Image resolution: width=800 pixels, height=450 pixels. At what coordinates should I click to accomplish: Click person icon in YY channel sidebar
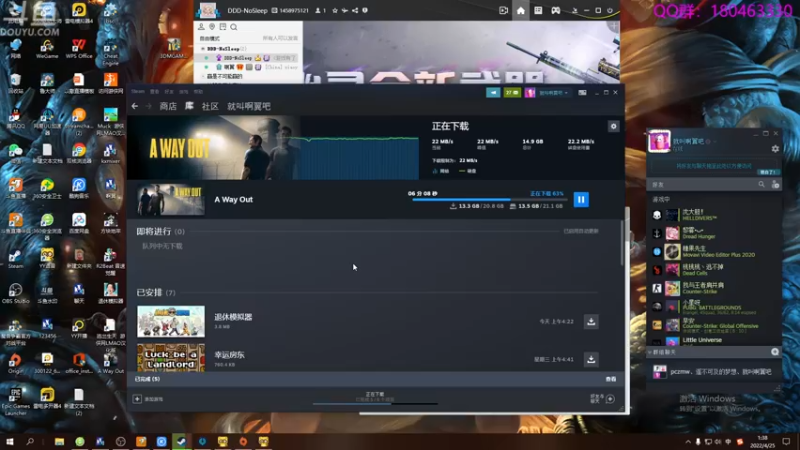201,27
